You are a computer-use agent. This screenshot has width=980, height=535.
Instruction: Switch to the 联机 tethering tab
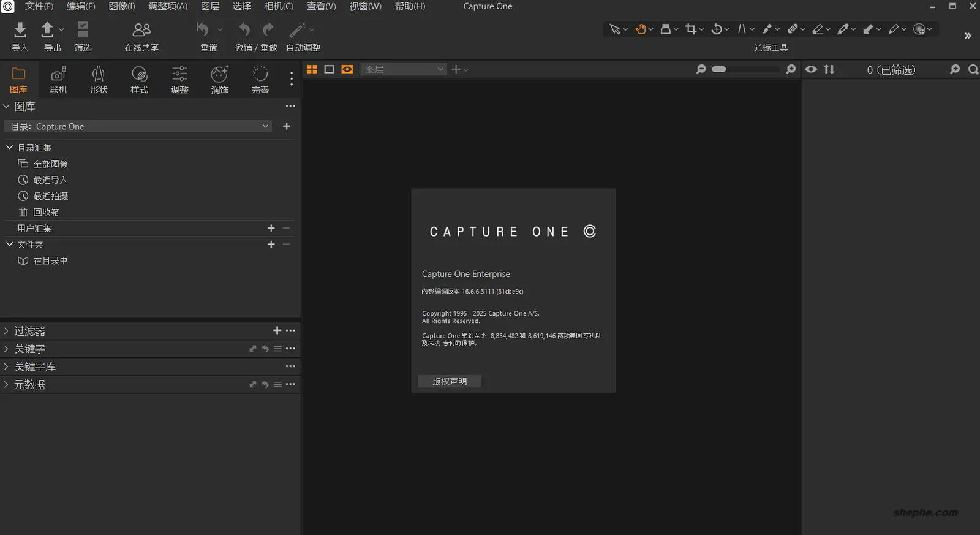[x=59, y=80]
